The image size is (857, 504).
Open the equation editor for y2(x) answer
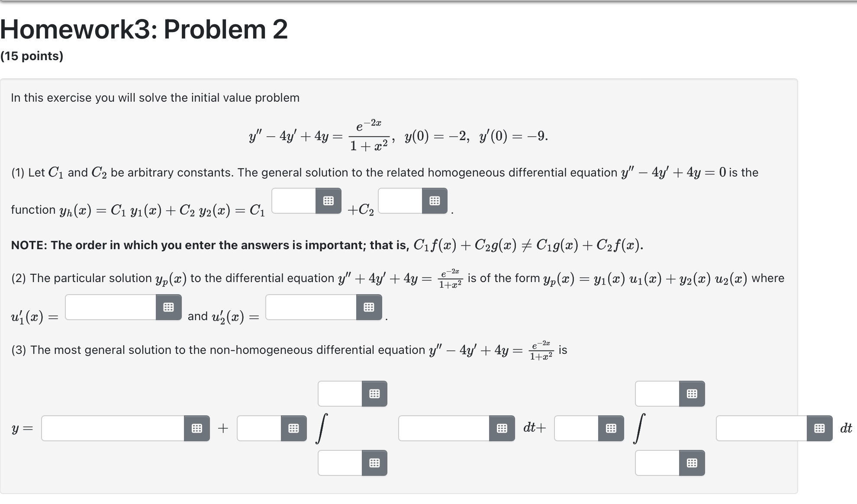click(435, 200)
